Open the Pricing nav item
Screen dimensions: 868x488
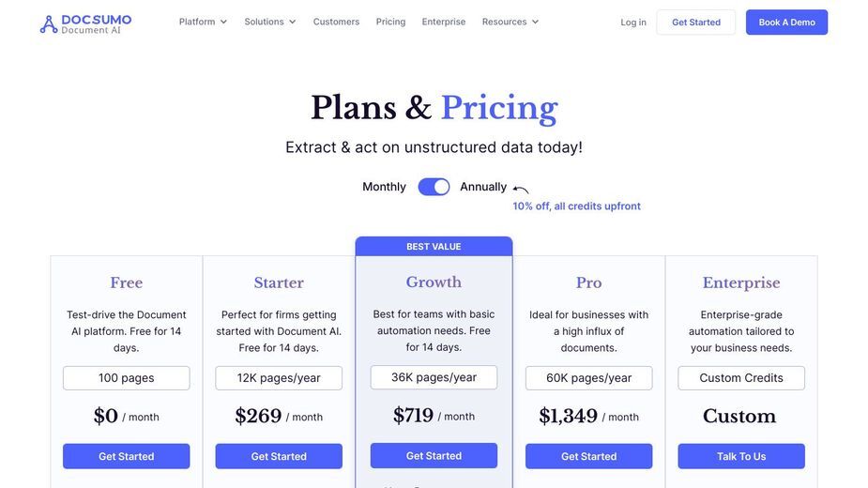(390, 22)
